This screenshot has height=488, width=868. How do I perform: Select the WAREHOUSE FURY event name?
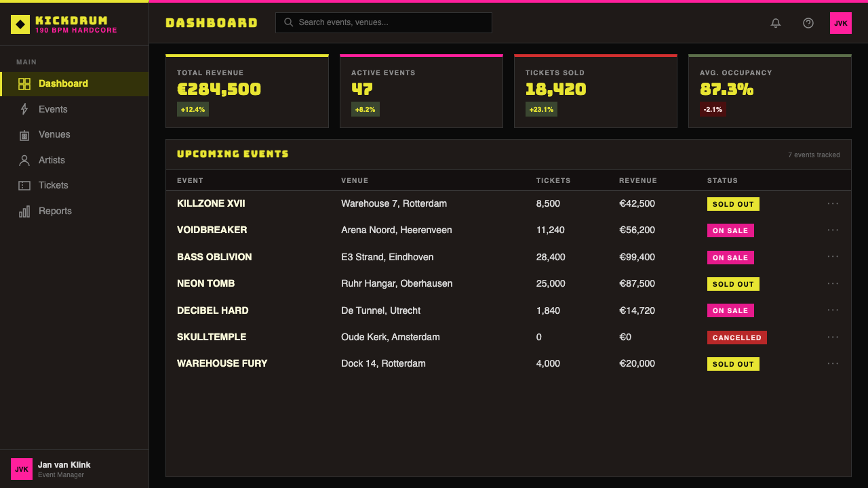pos(222,363)
